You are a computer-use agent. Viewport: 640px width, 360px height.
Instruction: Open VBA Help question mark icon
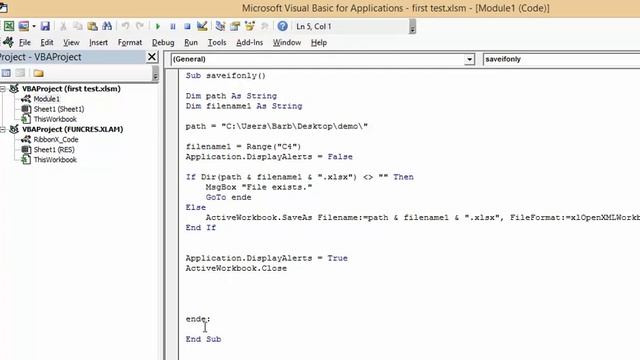click(282, 27)
